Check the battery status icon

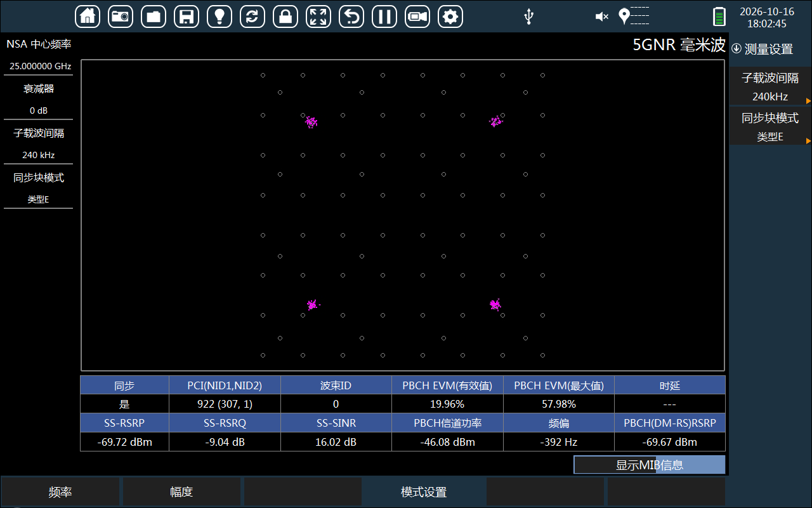coord(719,17)
